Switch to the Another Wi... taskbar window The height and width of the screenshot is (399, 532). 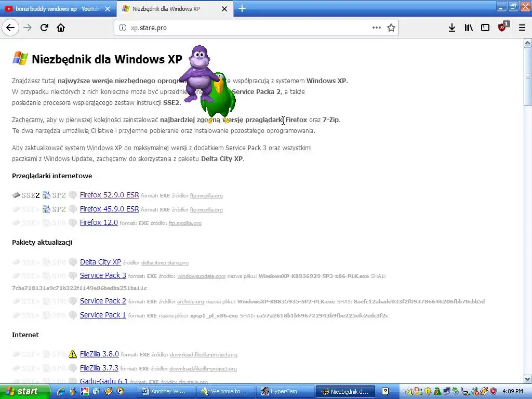pos(166,392)
